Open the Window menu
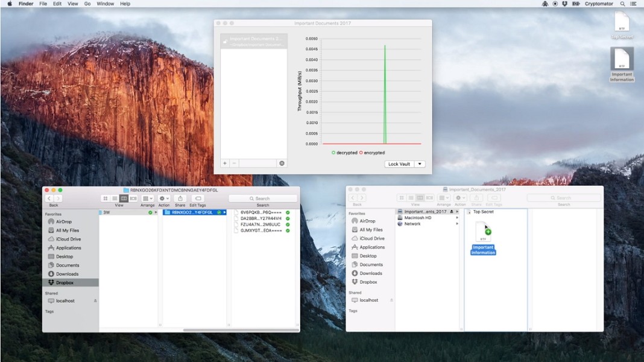 click(105, 4)
